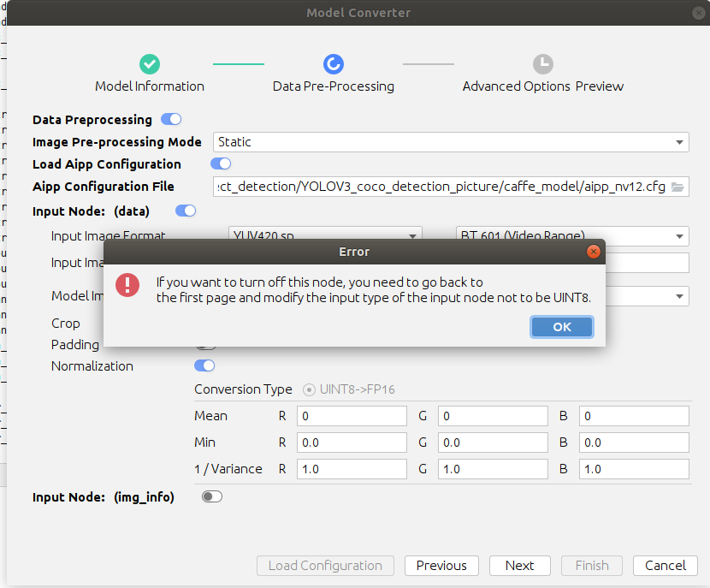Toggle the Data Preprocessing switch
710x588 pixels.
coord(171,119)
